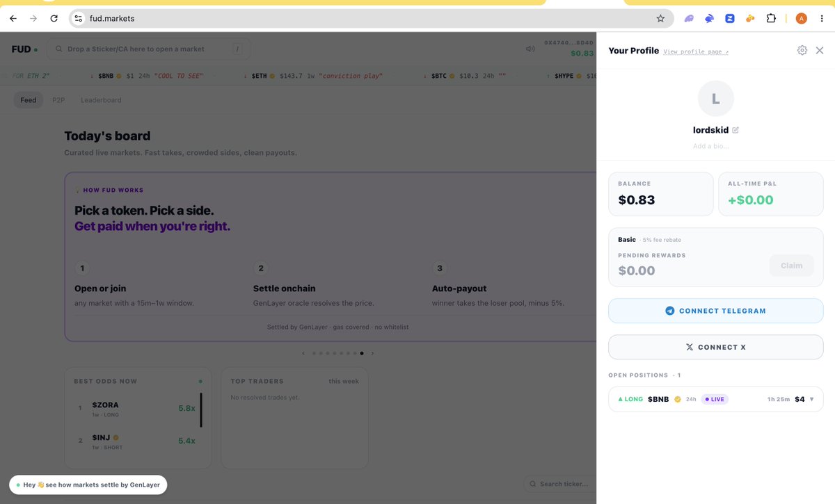Click the Search ticker field at bottom
835x504 pixels.
[x=560, y=484]
